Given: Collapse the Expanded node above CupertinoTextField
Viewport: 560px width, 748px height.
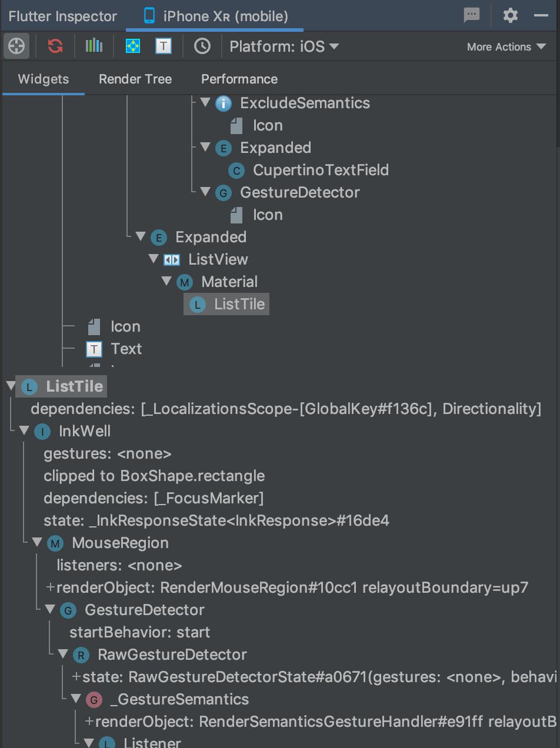Looking at the screenshot, I should tap(205, 147).
